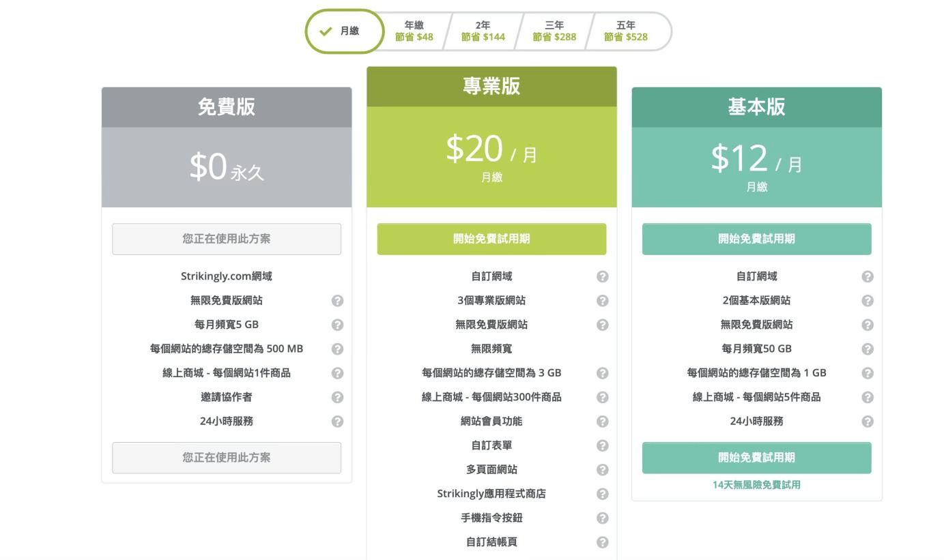Image resolution: width=944 pixels, height=560 pixels.
Task: Click help icon beside 網站會員功能
Action: 602,422
